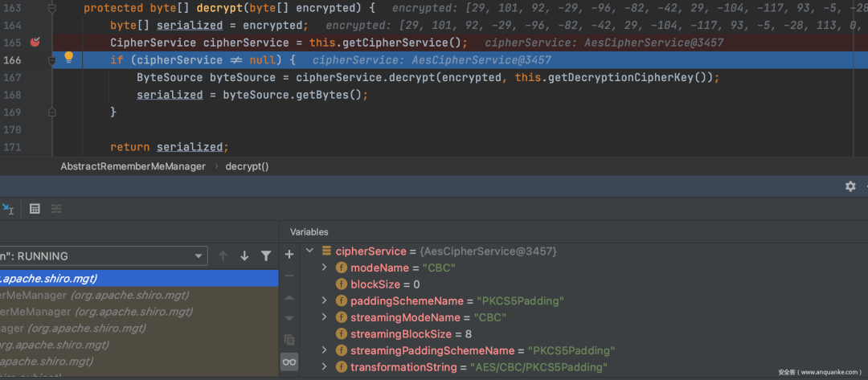Expand the modeName field
This screenshot has width=868, height=380.
point(325,268)
